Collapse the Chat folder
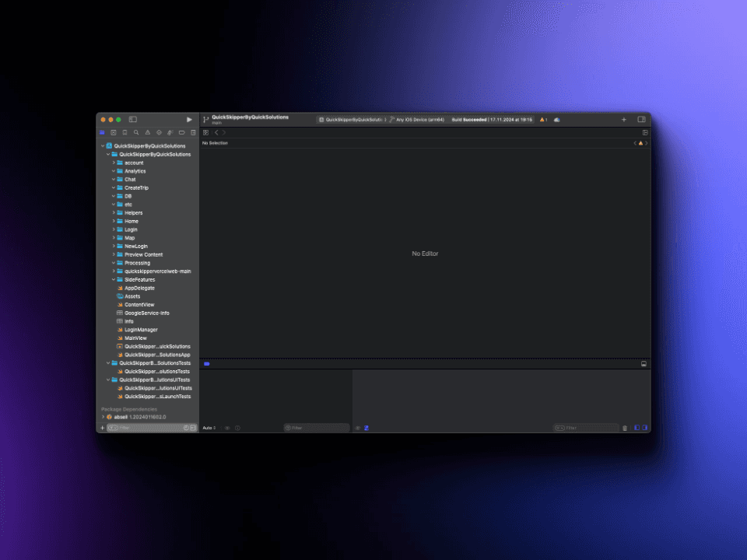 point(114,180)
